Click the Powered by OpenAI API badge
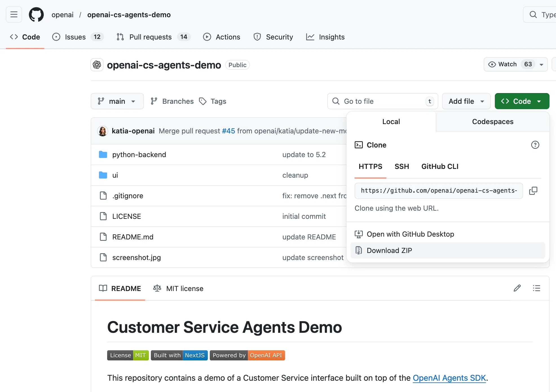The image size is (556, 392). [x=247, y=355]
